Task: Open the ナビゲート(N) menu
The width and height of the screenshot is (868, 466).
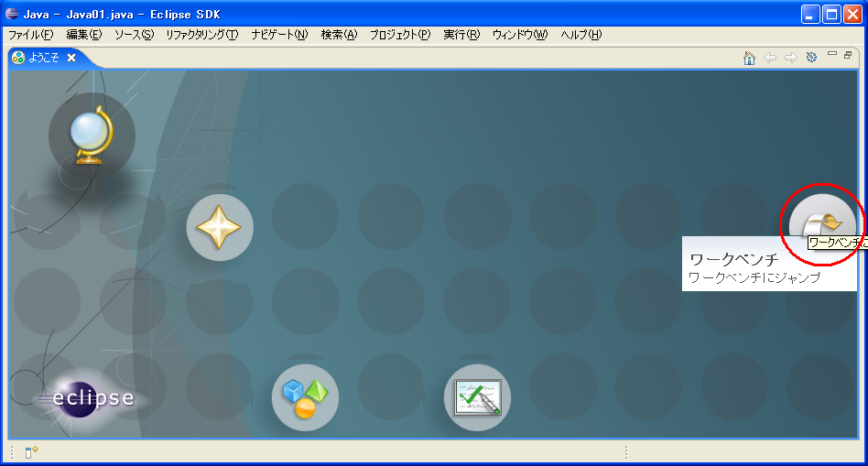Action: pos(279,34)
